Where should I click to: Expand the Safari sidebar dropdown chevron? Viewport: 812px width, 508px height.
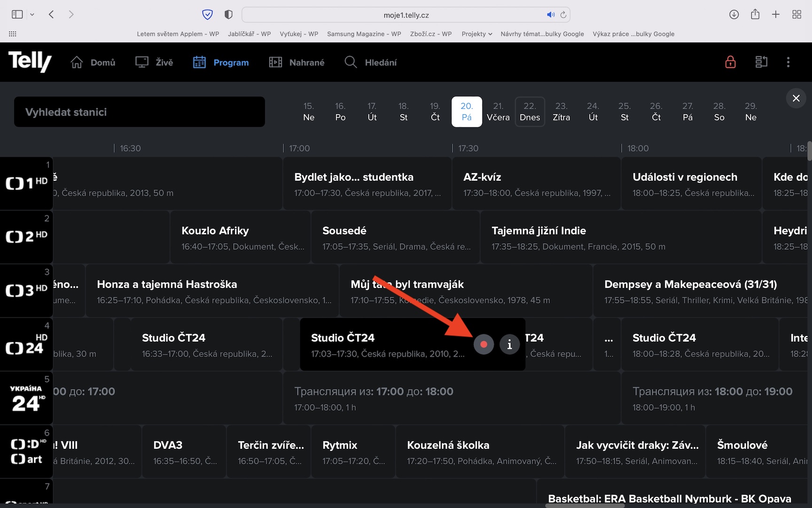pyautogui.click(x=32, y=15)
